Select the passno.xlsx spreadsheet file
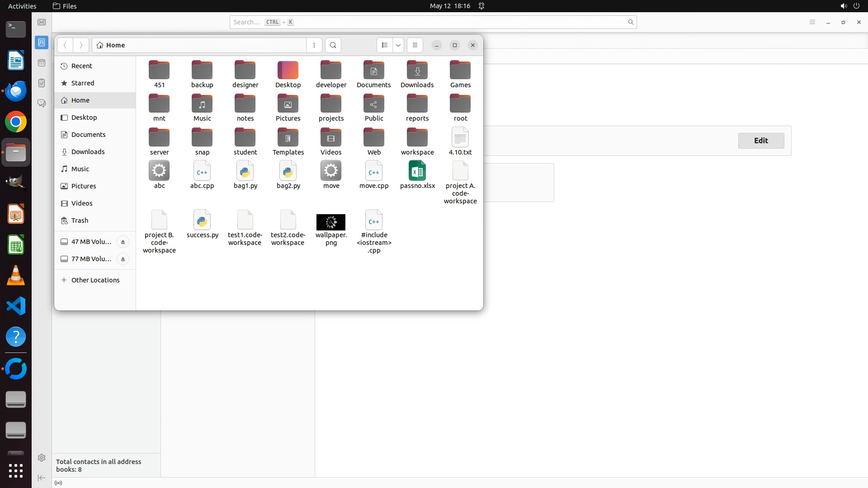 (x=417, y=172)
